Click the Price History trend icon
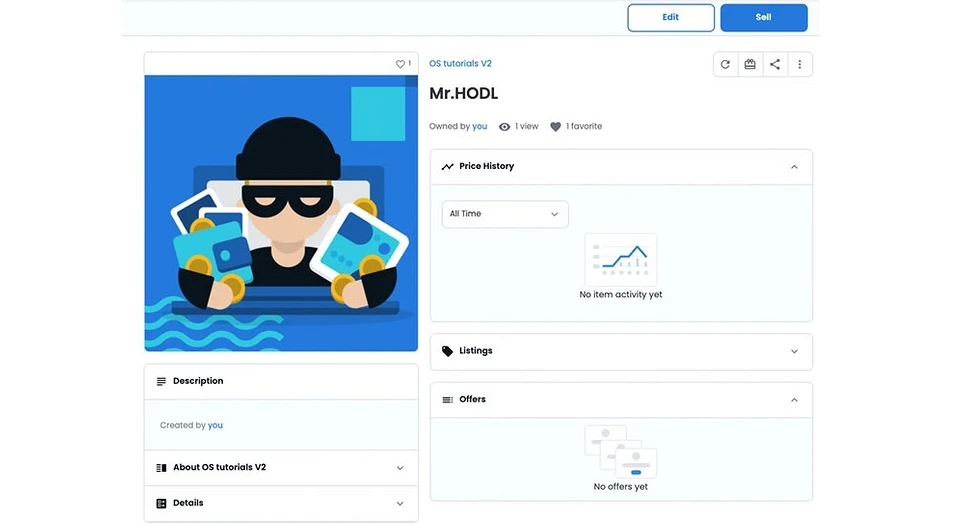Screen dimensions: 960x530 coord(448,166)
